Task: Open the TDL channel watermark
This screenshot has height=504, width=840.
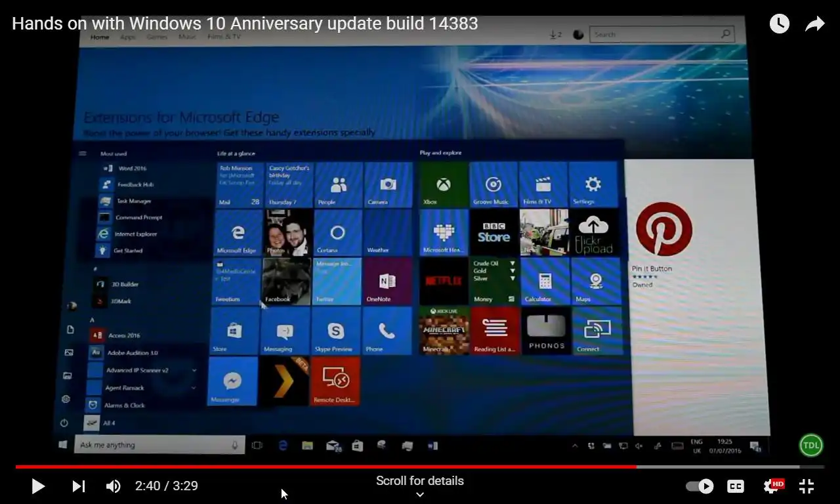Action: [811, 445]
